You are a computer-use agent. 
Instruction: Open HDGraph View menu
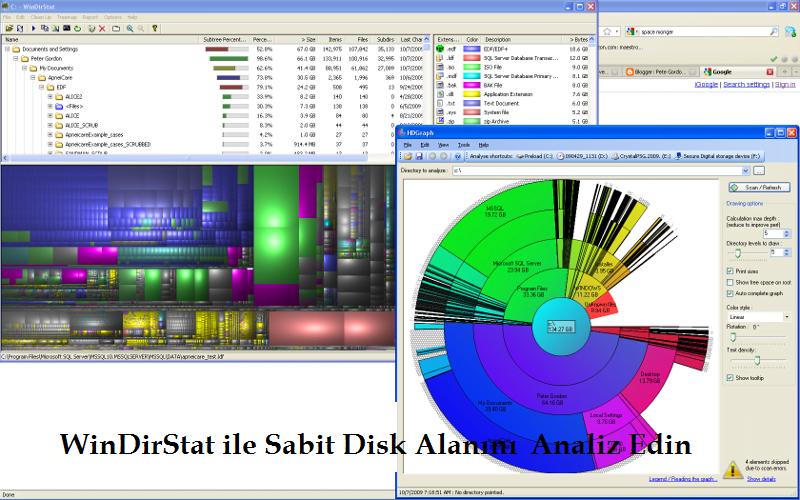coord(443,145)
